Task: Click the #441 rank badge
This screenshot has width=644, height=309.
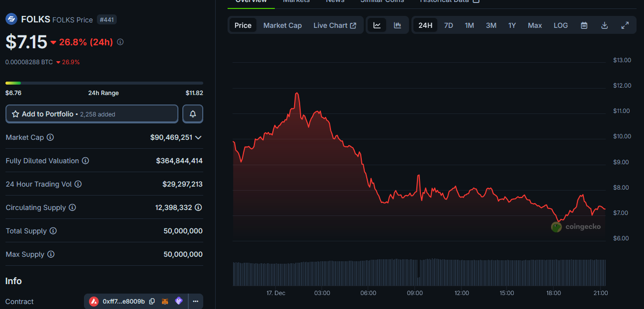Action: click(106, 20)
